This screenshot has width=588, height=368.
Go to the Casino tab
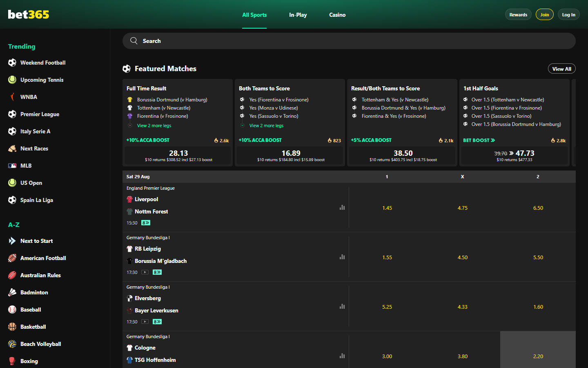[x=337, y=15]
